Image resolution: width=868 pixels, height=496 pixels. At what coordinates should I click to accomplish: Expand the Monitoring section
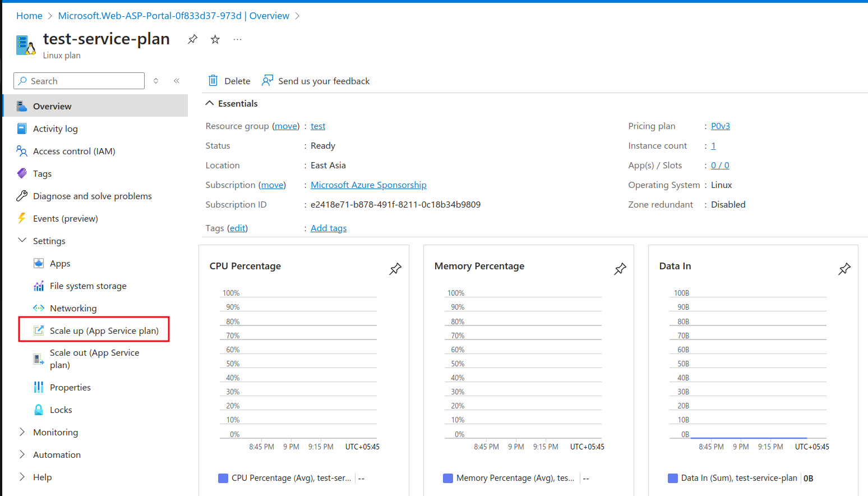point(22,431)
